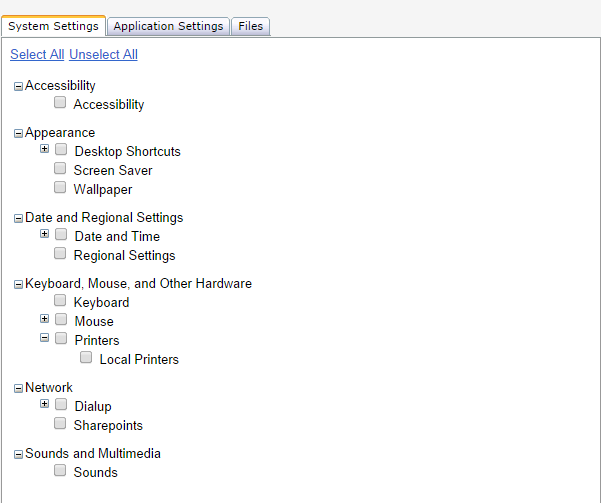The height and width of the screenshot is (503, 601).
Task: Collapse Keyboard, Mouse, and Other Hardware category
Action: (18, 284)
